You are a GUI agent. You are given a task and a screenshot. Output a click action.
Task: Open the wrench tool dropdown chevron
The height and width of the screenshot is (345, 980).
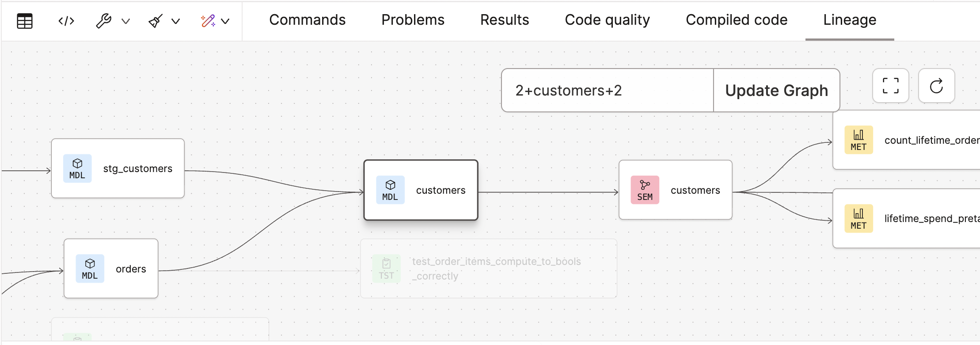(x=127, y=21)
